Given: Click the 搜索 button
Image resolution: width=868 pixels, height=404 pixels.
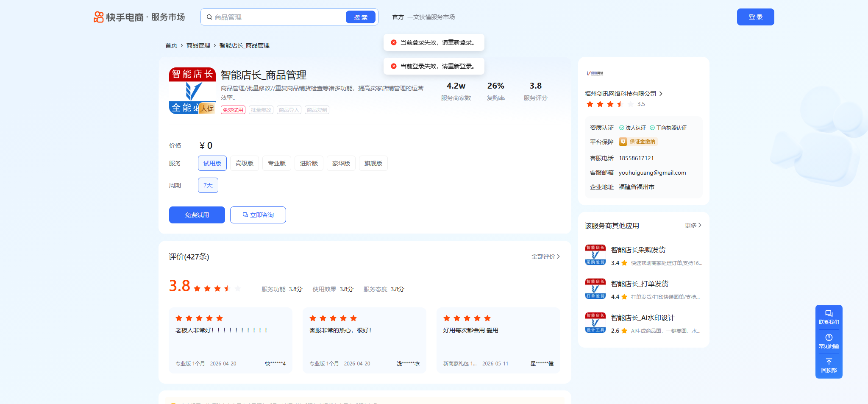Looking at the screenshot, I should [361, 17].
